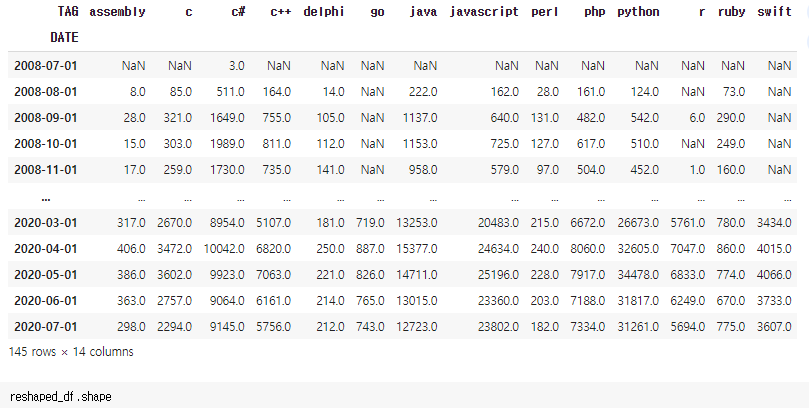809x408 pixels.
Task: Click the 725.0 javascript value
Action: (505, 143)
